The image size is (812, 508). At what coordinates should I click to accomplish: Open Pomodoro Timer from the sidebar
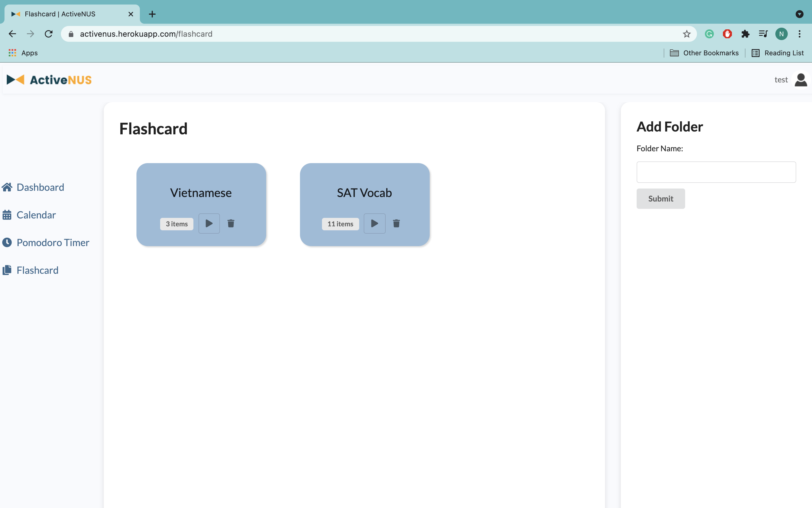pyautogui.click(x=53, y=243)
